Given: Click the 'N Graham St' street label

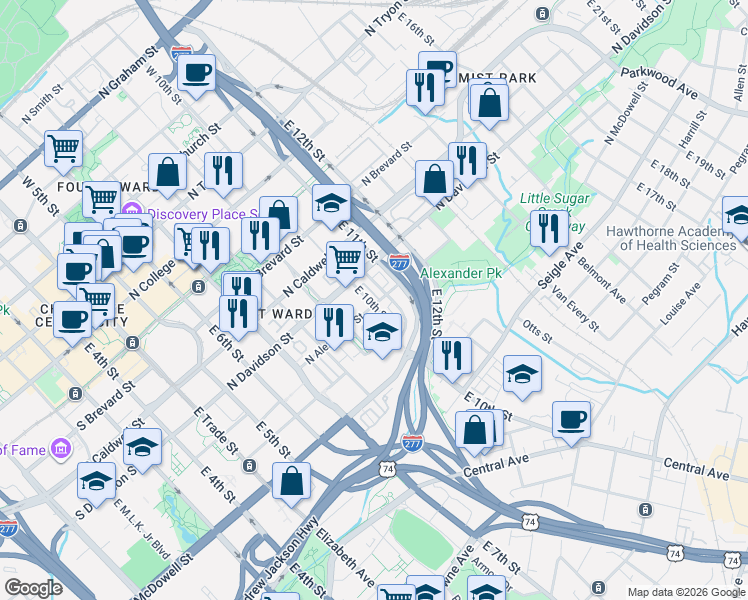Looking at the screenshot, I should click(128, 72).
